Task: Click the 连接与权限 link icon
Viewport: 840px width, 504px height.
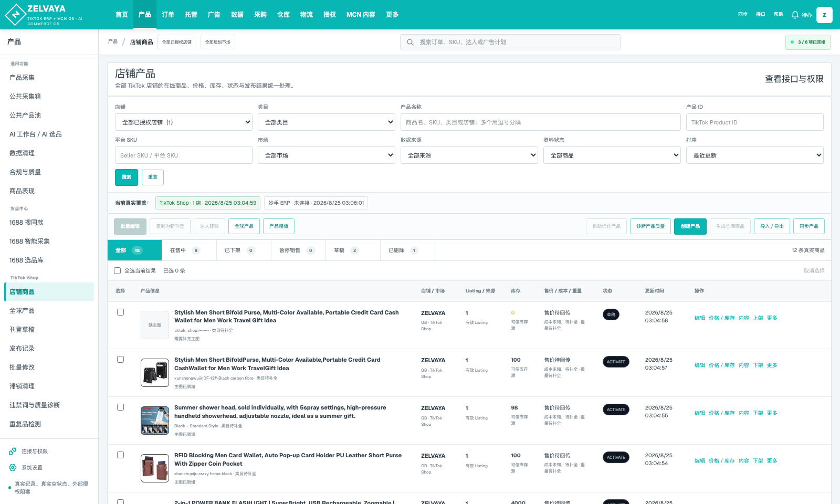Action: point(13,451)
